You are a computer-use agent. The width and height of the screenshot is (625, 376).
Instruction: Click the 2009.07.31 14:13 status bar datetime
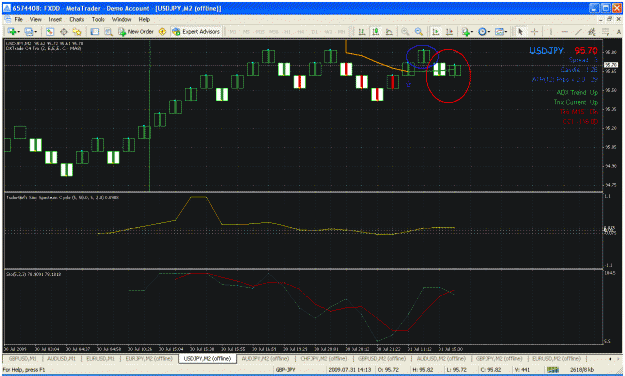(350, 370)
